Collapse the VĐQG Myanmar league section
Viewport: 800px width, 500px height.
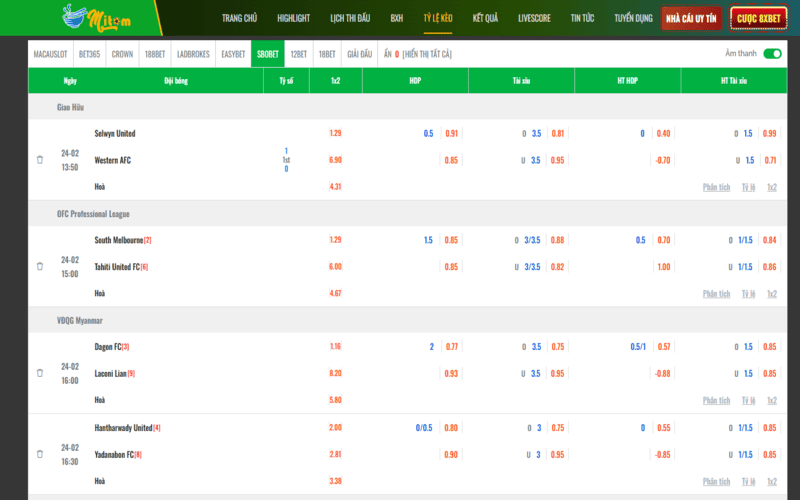[84, 320]
